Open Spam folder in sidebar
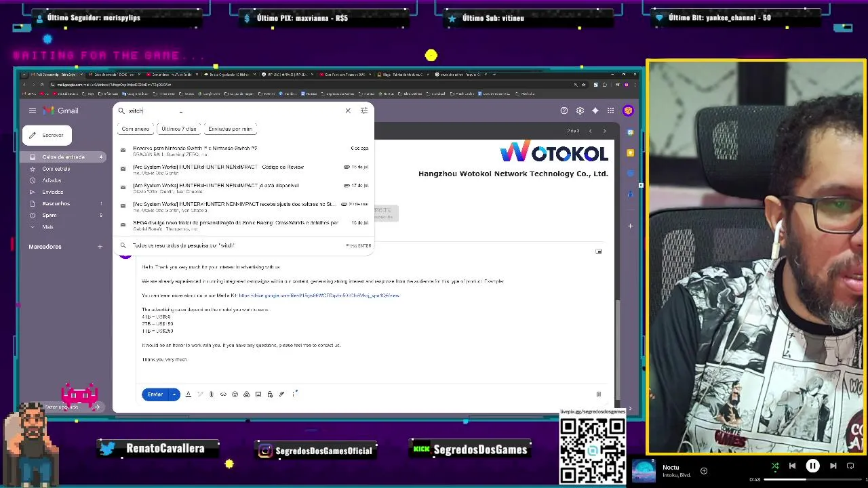Image resolution: width=868 pixels, height=488 pixels. [x=62, y=215]
